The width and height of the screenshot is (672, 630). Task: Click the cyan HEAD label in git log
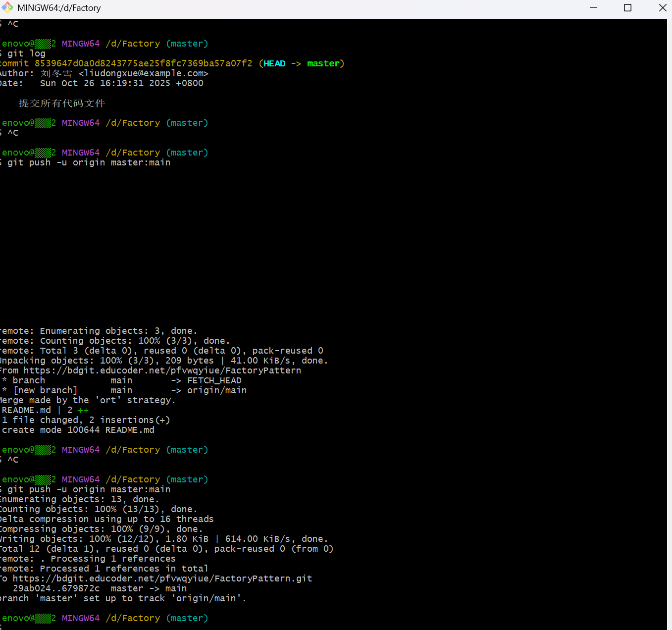point(274,63)
